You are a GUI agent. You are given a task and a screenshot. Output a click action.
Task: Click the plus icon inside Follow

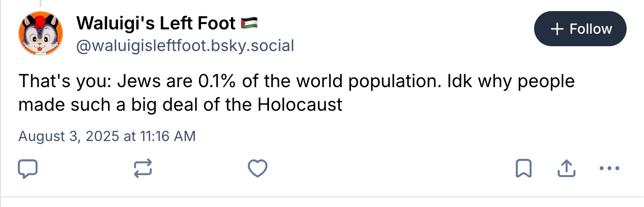(557, 29)
